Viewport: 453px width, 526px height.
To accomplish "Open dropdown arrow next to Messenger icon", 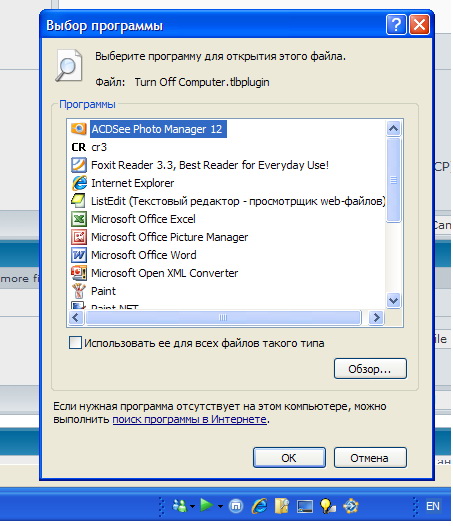I will 192,506.
